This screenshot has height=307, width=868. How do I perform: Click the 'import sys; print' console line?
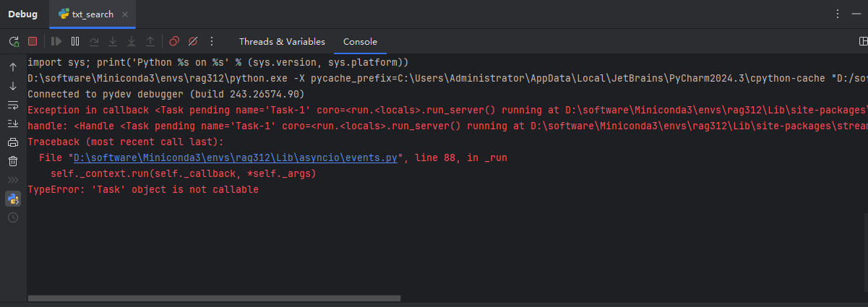(218, 63)
